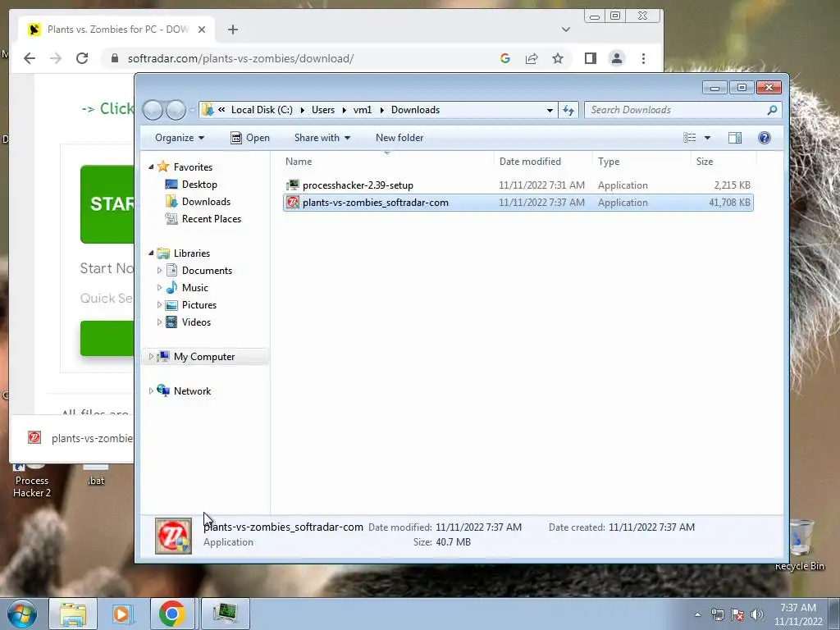The height and width of the screenshot is (630, 840).
Task: Click the Chrome address bar URL
Action: pos(240,58)
